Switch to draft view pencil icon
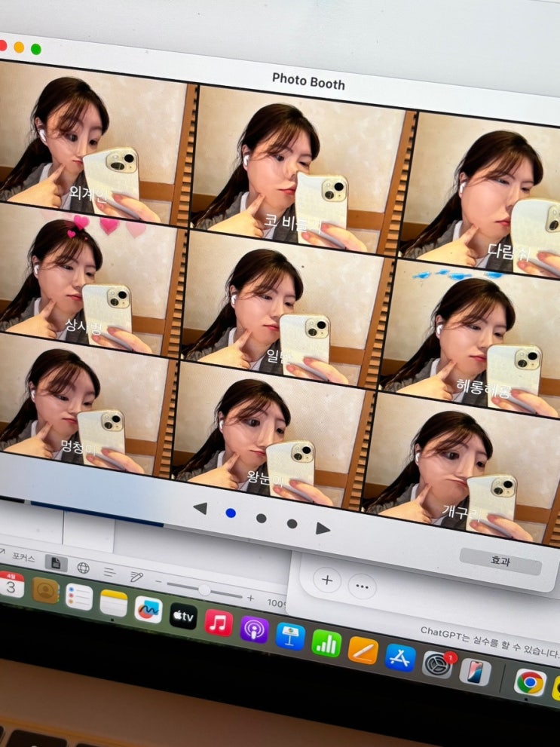 coord(136,577)
